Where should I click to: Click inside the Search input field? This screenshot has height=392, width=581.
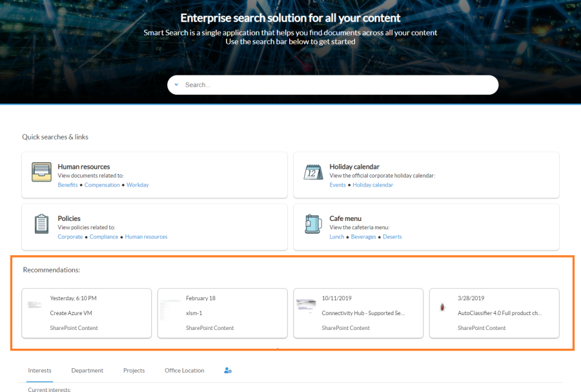coord(336,85)
